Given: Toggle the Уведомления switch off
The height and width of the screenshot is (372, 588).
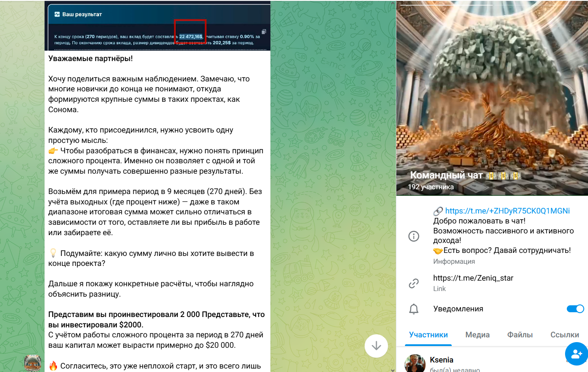Looking at the screenshot, I should pyautogui.click(x=575, y=309).
